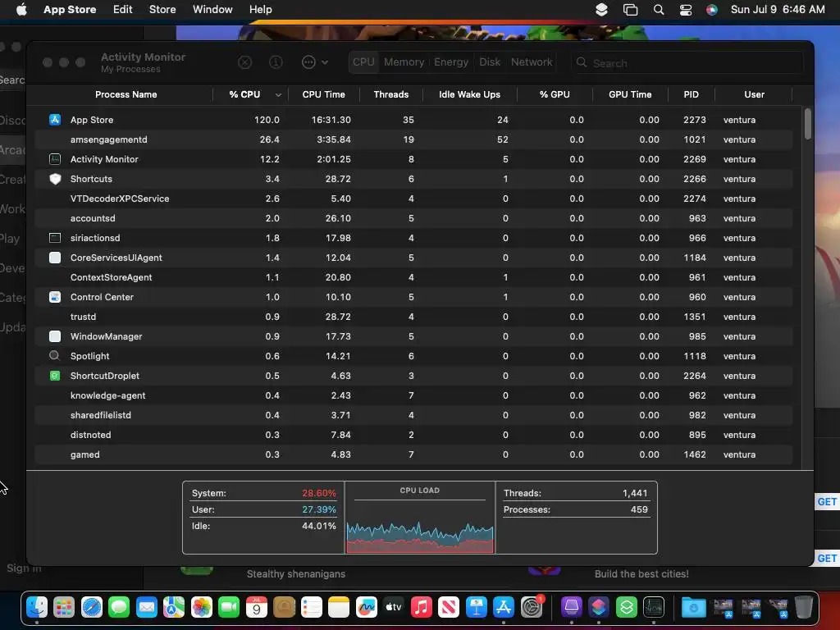This screenshot has height=630, width=840.
Task: Open Control Center from menu bar
Action: pyautogui.click(x=686, y=10)
